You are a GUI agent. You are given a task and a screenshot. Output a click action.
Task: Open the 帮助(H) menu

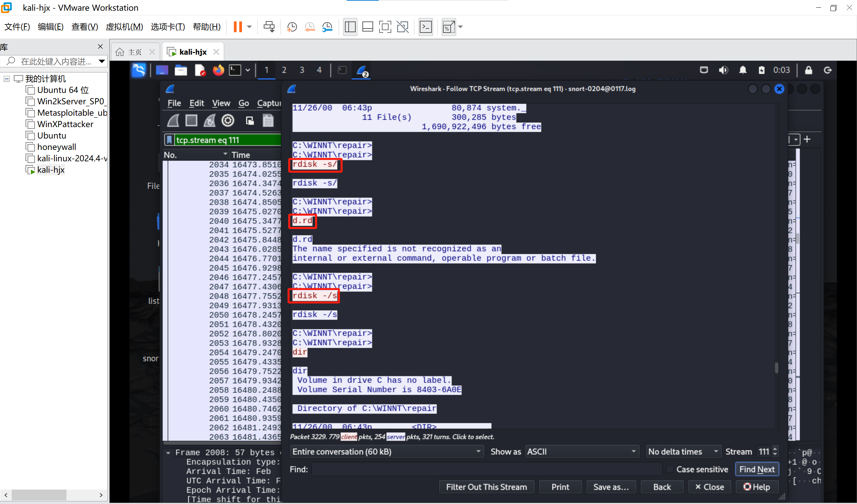pos(206,27)
